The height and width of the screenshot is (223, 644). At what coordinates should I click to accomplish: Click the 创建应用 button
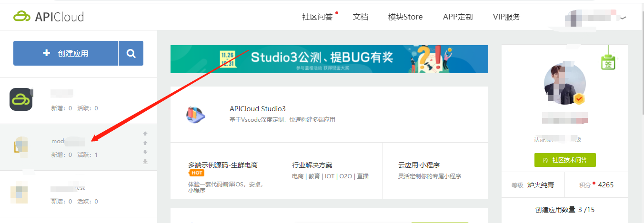coord(66,53)
